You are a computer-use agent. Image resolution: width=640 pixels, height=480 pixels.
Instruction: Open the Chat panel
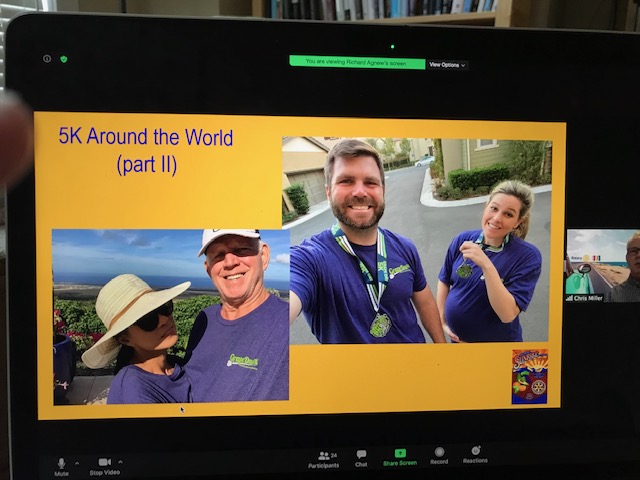coord(361,457)
